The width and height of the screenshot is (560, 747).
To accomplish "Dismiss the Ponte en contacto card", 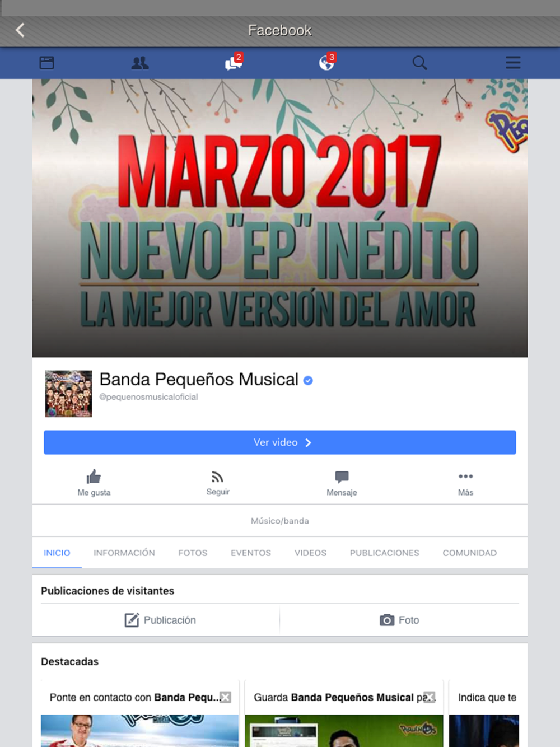I will [225, 697].
